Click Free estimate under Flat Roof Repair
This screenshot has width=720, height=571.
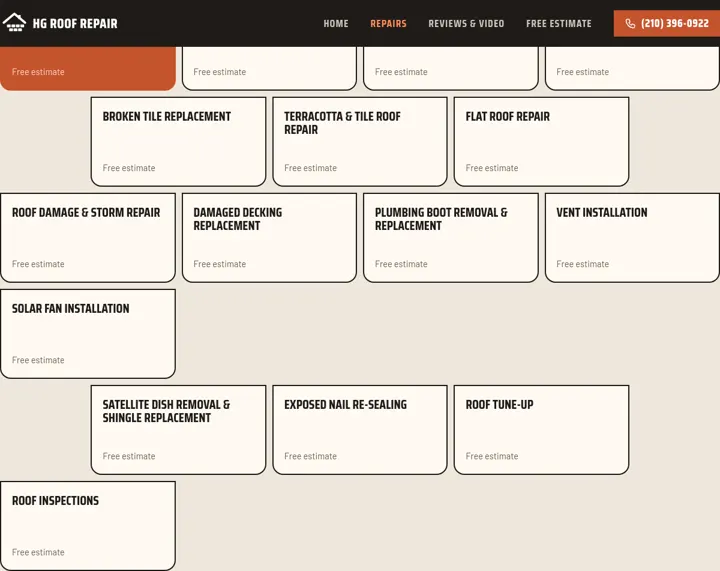pos(492,168)
